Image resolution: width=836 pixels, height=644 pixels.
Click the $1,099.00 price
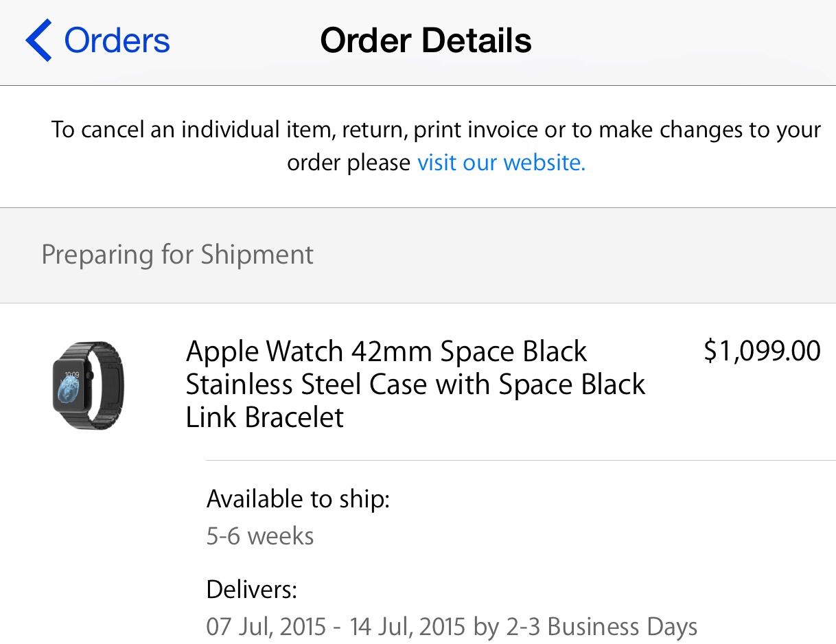[762, 351]
